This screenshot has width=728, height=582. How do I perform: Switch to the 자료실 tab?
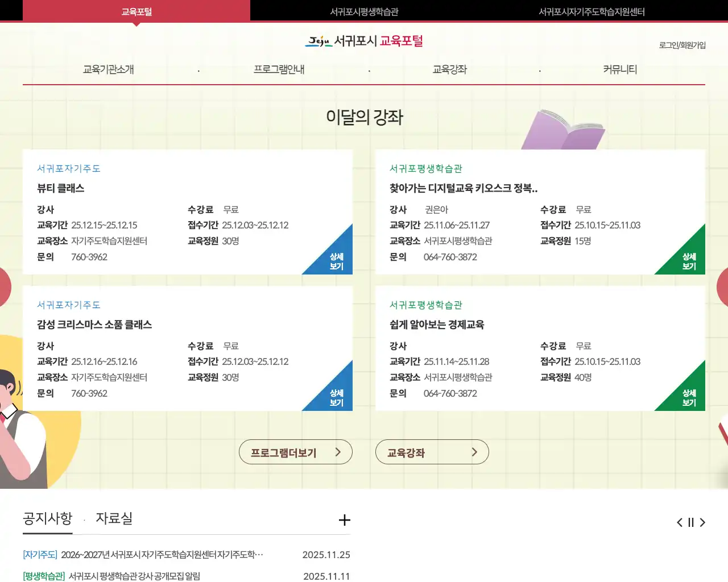[114, 518]
